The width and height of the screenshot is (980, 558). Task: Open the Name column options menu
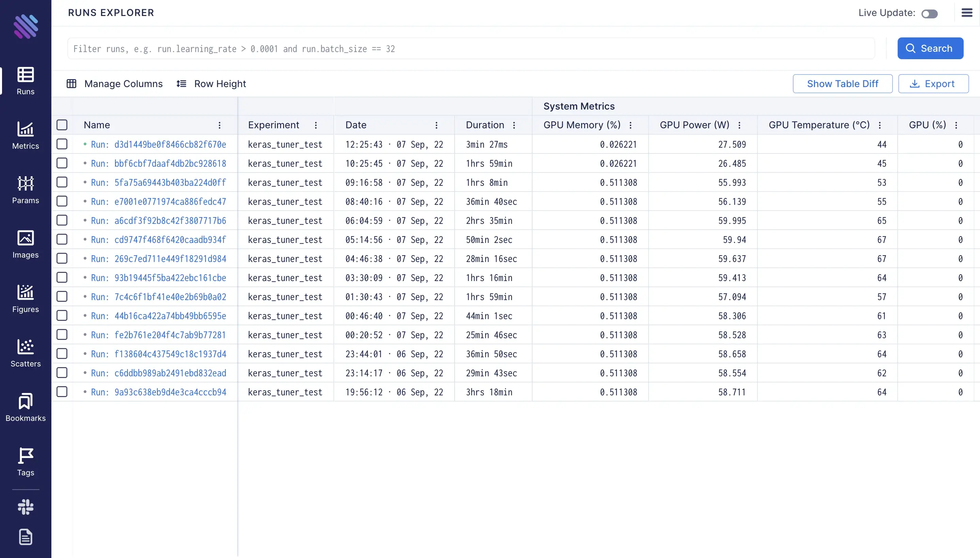pos(219,125)
